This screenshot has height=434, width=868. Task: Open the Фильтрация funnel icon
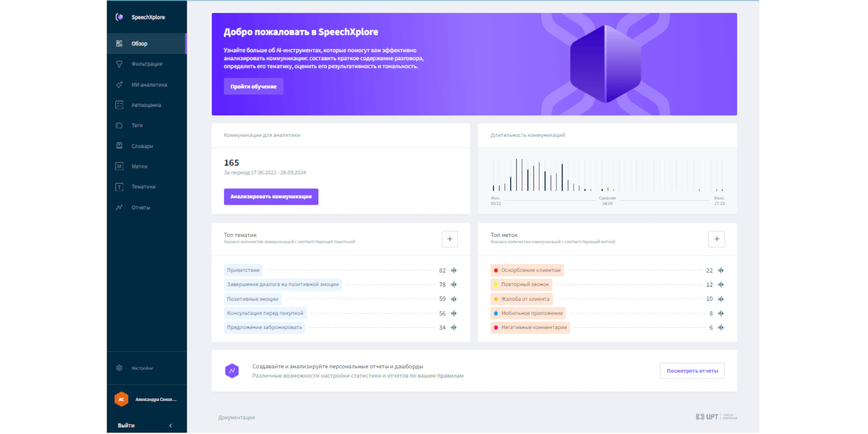pyautogui.click(x=119, y=64)
